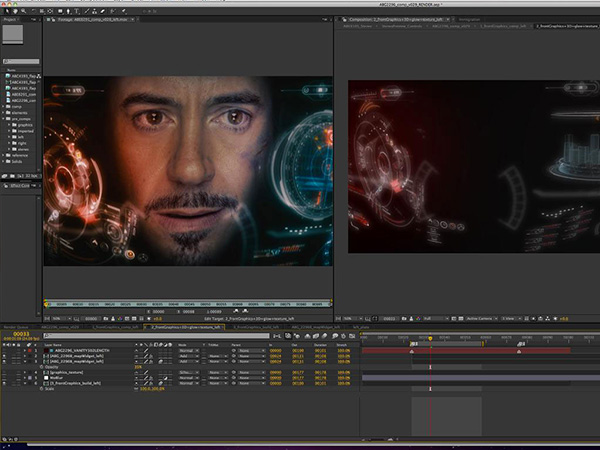Click StereoPreview_Controls in comp navigator
The image size is (600, 450).
(402, 26)
